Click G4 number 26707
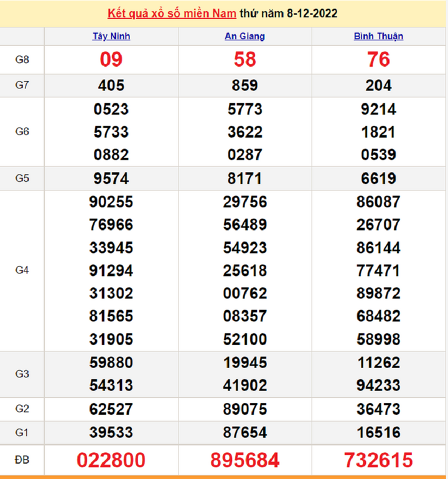This screenshot has height=479, width=448. tap(378, 225)
